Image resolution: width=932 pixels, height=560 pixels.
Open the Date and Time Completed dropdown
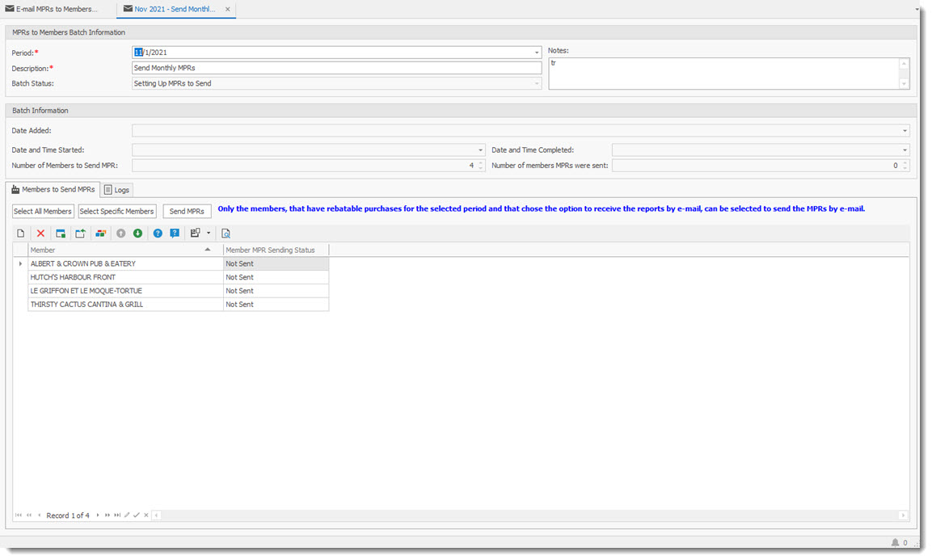point(905,150)
